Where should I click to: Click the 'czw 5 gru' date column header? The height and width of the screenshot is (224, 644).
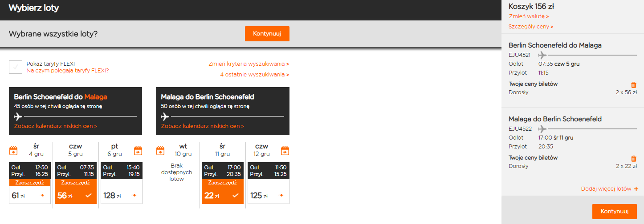coord(76,150)
